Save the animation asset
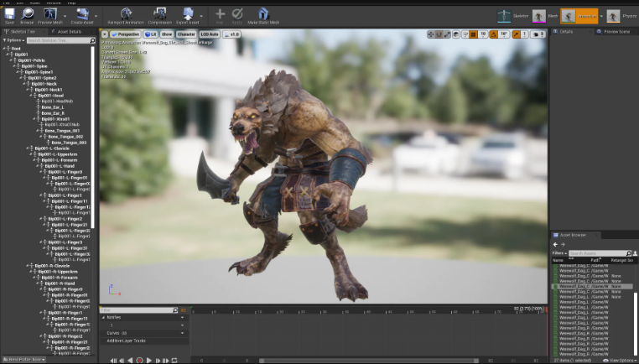The height and width of the screenshot is (364, 639). 9,14
